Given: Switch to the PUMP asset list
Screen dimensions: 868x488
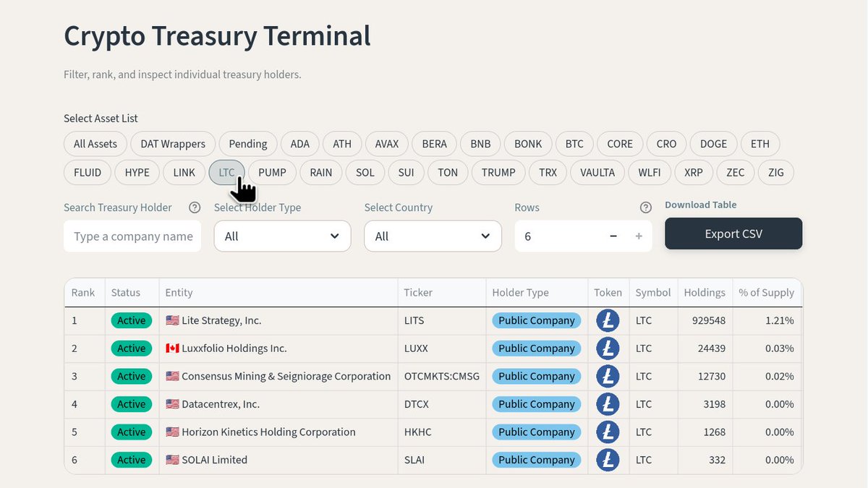Looking at the screenshot, I should click(x=272, y=173).
